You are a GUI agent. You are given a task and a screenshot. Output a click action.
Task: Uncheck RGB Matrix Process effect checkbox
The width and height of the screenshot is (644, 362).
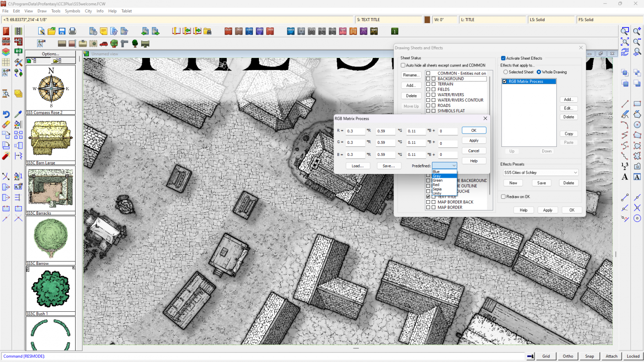(505, 82)
